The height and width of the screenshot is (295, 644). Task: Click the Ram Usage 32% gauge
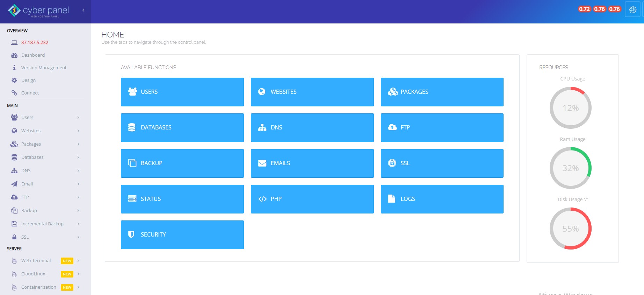(571, 168)
